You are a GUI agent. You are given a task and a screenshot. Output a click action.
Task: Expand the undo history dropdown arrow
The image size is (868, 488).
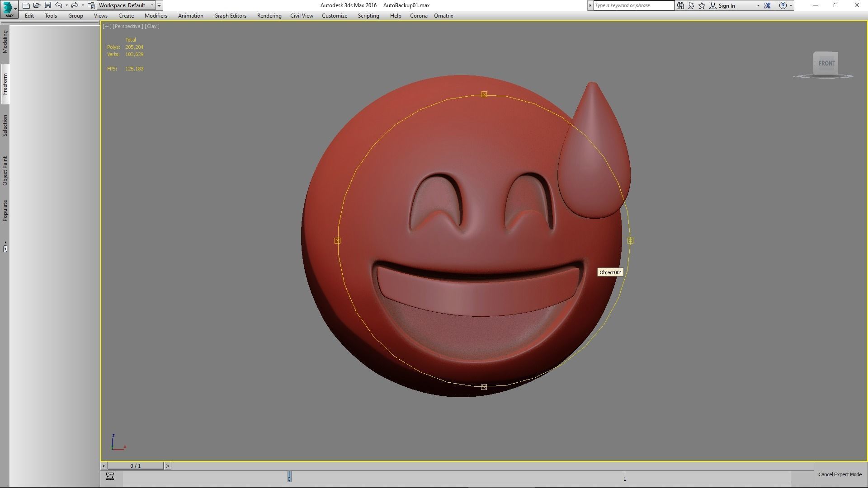tap(66, 5)
